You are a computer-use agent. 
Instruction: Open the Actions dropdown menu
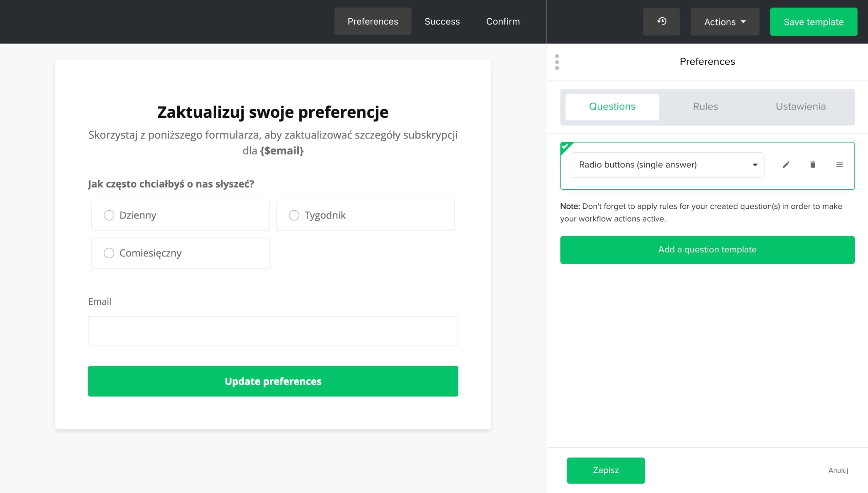point(725,22)
